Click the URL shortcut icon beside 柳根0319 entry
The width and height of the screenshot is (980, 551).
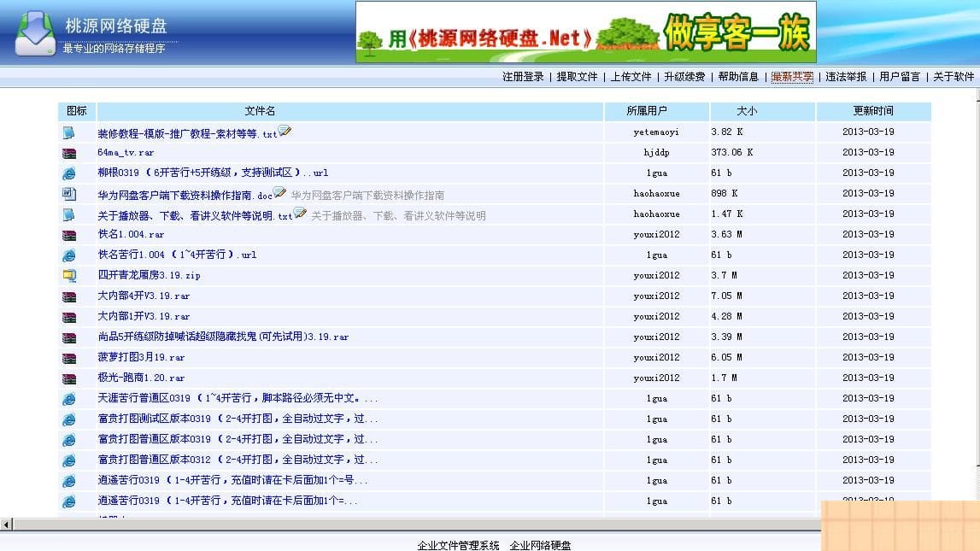point(69,173)
